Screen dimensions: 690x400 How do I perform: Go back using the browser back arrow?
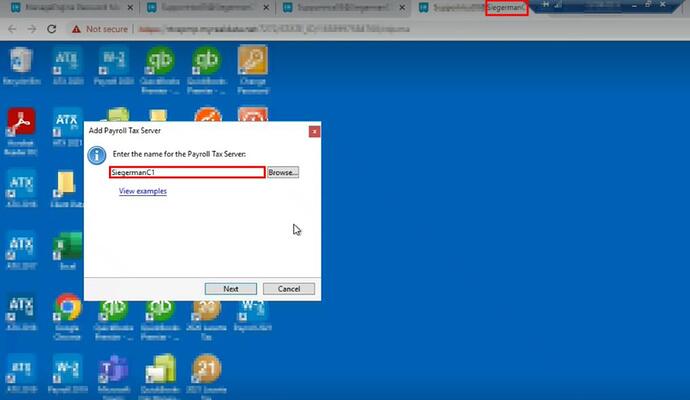click(x=12, y=29)
